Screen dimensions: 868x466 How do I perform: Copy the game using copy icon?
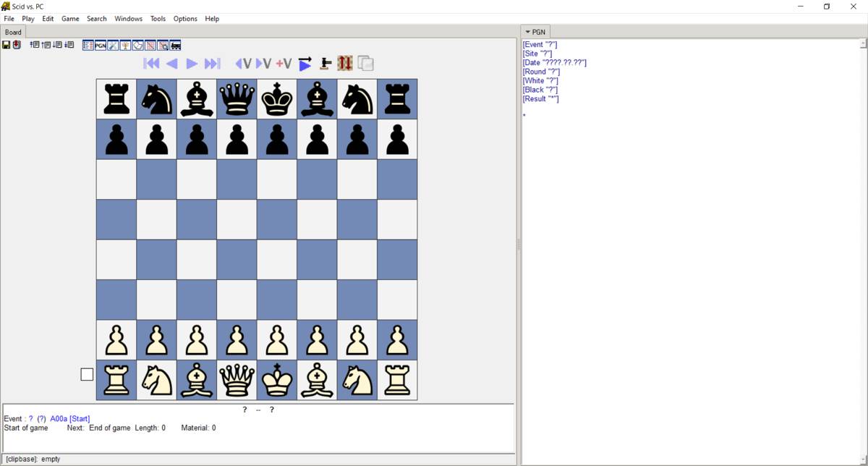(363, 64)
